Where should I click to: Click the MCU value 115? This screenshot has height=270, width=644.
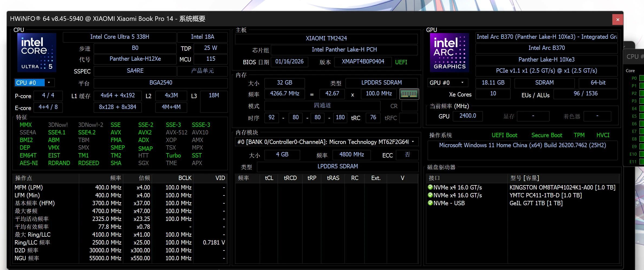tap(211, 59)
